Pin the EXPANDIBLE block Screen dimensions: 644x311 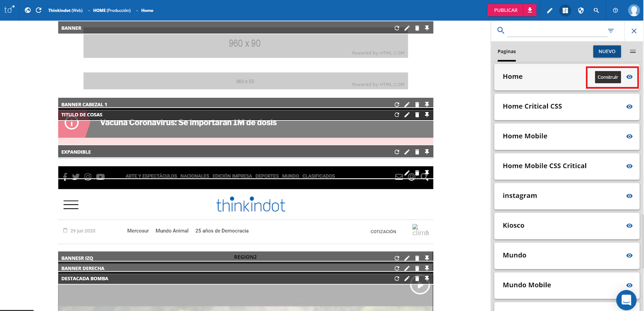(427, 152)
